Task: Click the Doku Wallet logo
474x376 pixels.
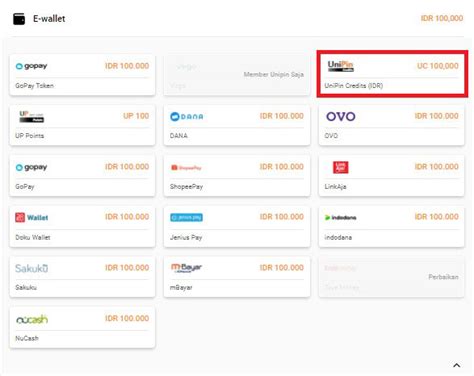Action: pyautogui.click(x=32, y=218)
